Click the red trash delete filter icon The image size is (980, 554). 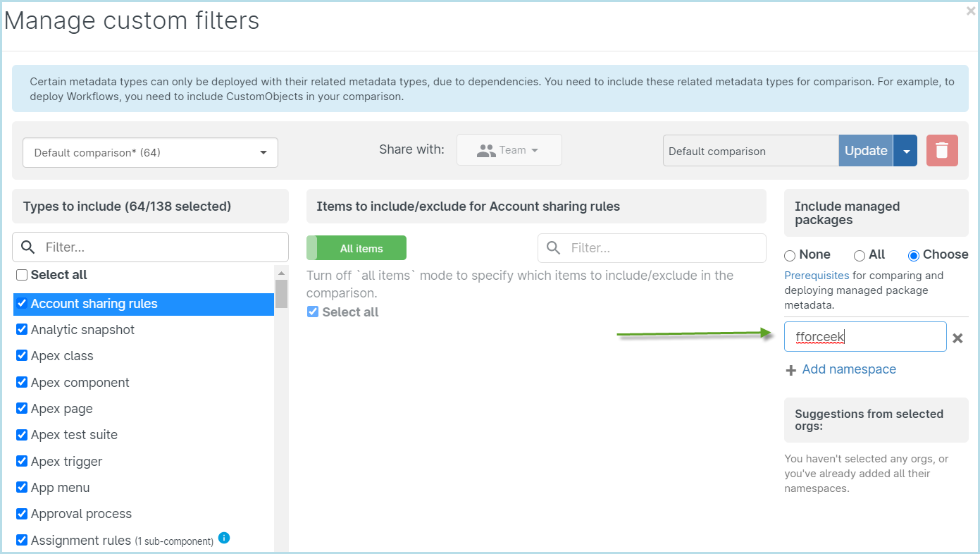click(x=942, y=151)
